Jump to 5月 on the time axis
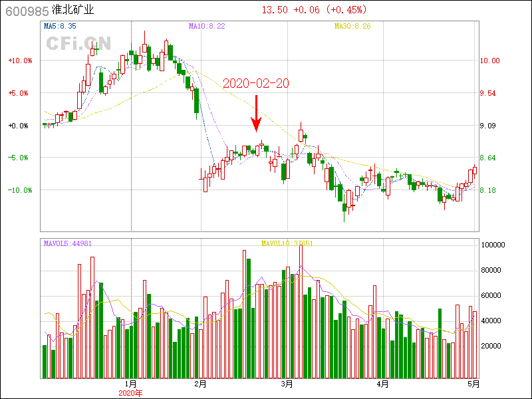The width and height of the screenshot is (532, 399). tap(473, 384)
